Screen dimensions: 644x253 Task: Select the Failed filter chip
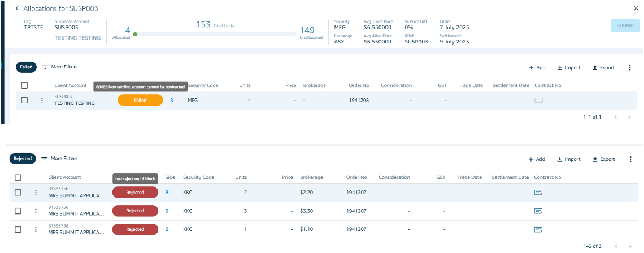point(26,67)
